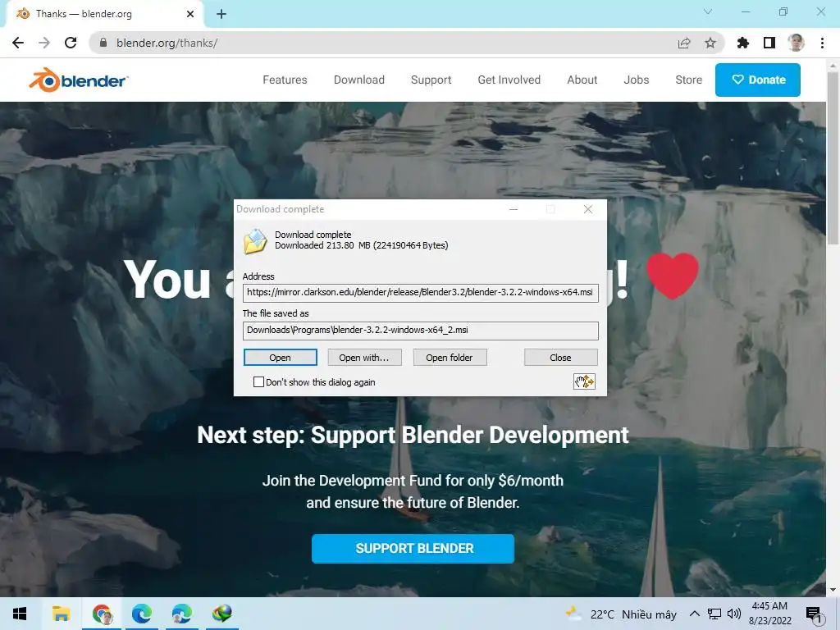The width and height of the screenshot is (840, 630).
Task: Click the Open folder button
Action: [450, 358]
